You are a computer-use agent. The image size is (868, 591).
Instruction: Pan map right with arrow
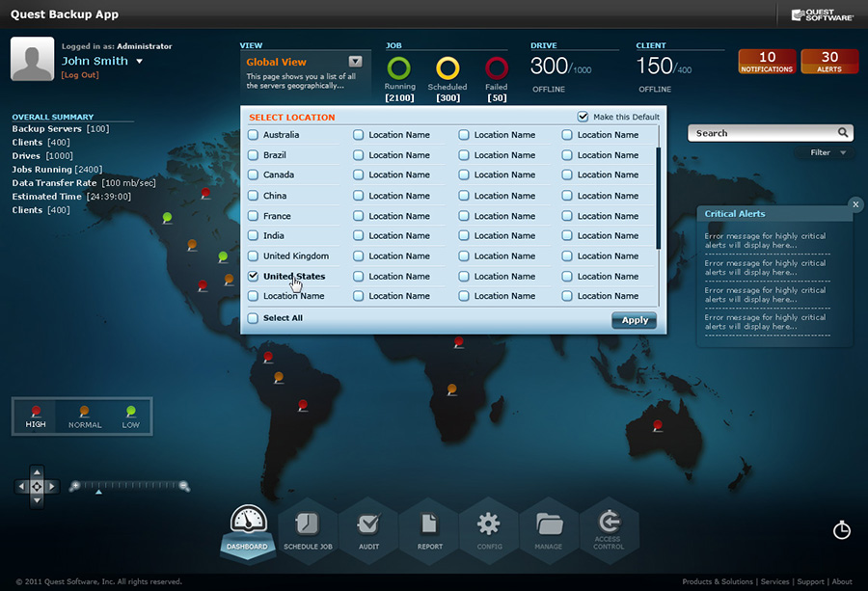51,487
